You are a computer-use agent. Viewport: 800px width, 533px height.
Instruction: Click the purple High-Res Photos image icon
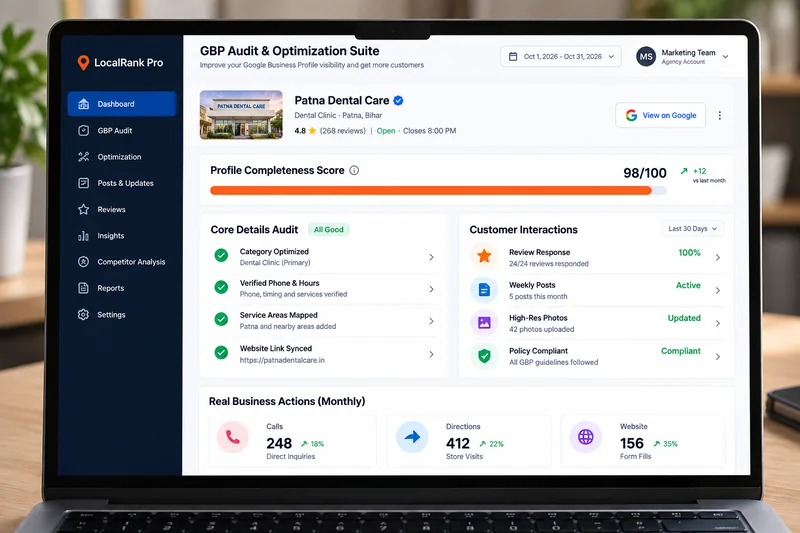tap(484, 322)
